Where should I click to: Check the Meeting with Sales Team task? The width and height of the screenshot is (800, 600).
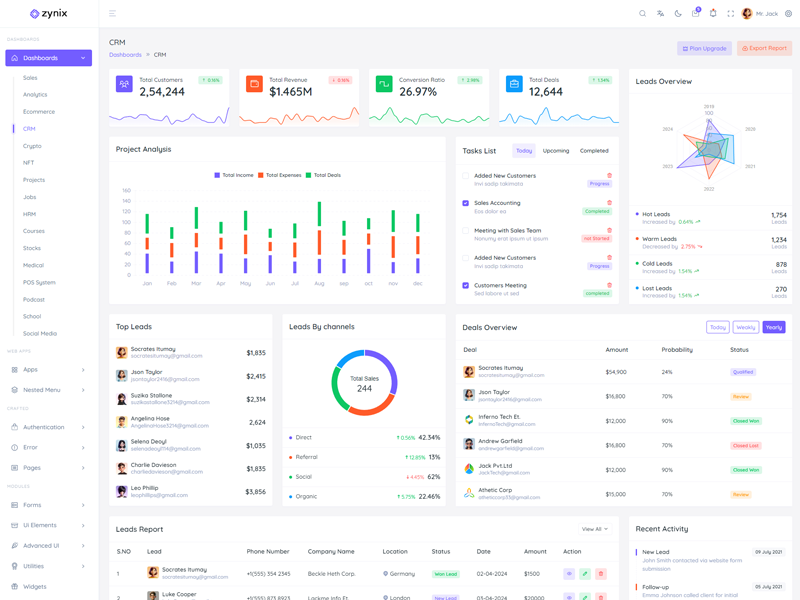tap(466, 231)
